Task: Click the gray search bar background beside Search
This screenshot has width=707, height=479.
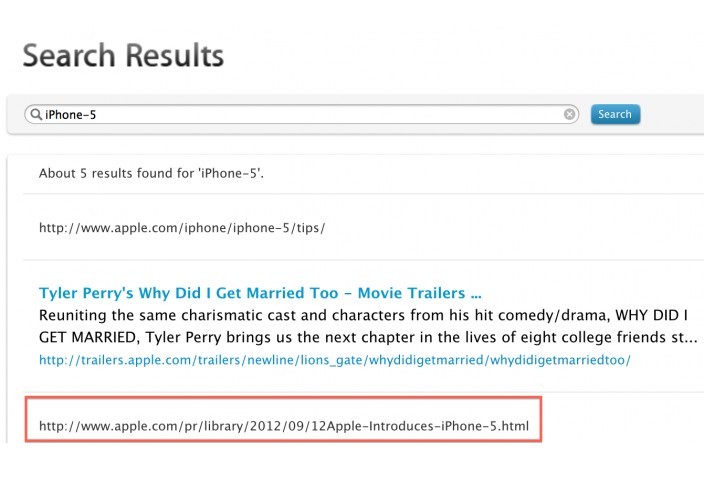Action: pyautogui.click(x=672, y=115)
